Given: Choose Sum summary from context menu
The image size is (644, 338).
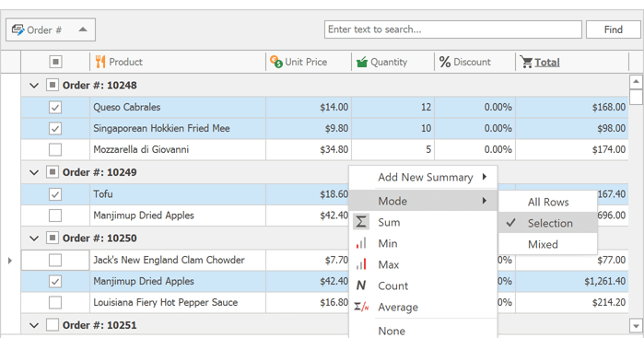Looking at the screenshot, I should [423, 222].
